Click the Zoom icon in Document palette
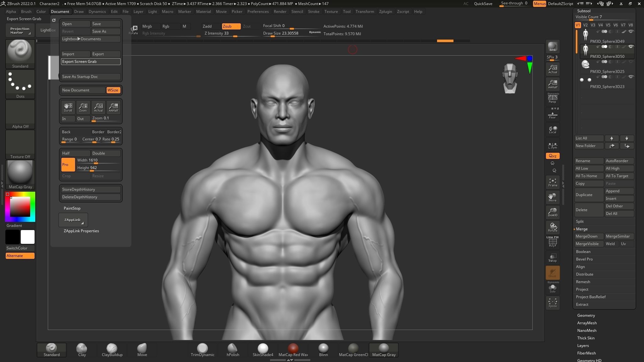This screenshot has width=644, height=362. click(83, 107)
